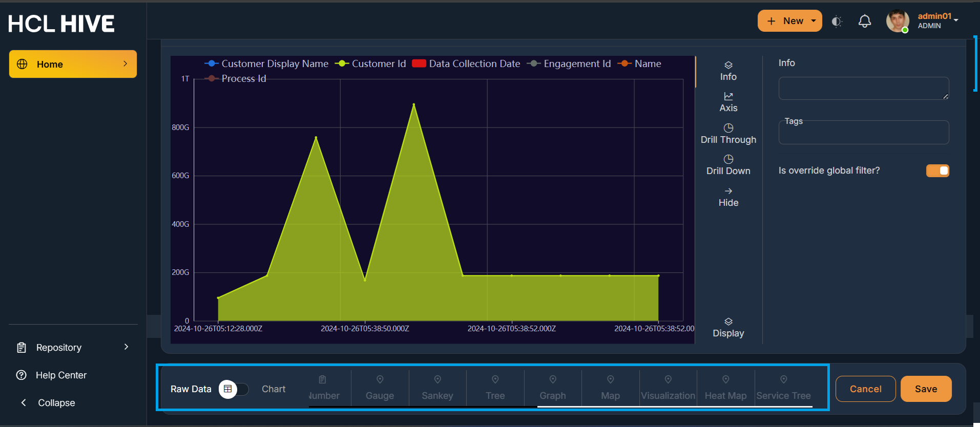Toggle dark/light theme icon
Viewport: 980px width, 427px height.
point(837,22)
